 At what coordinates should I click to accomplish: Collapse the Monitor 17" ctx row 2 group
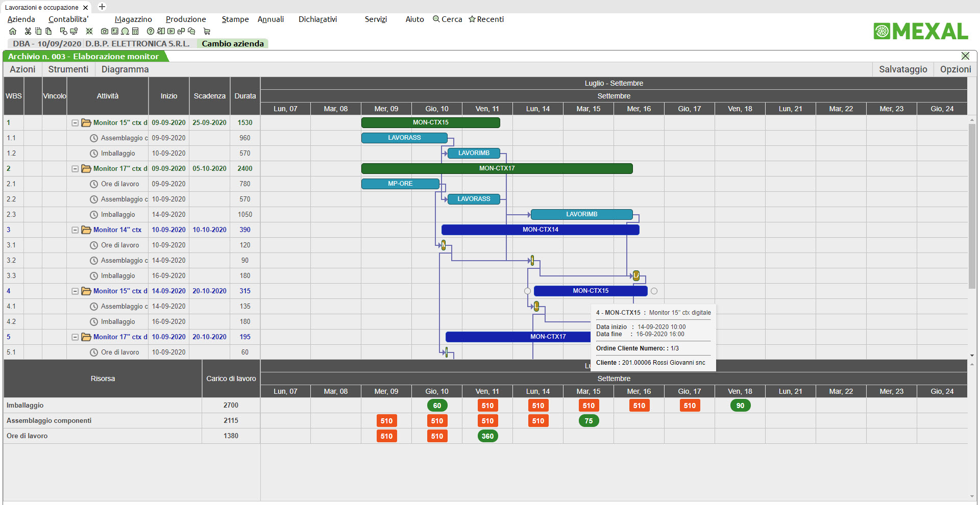pyautogui.click(x=75, y=168)
